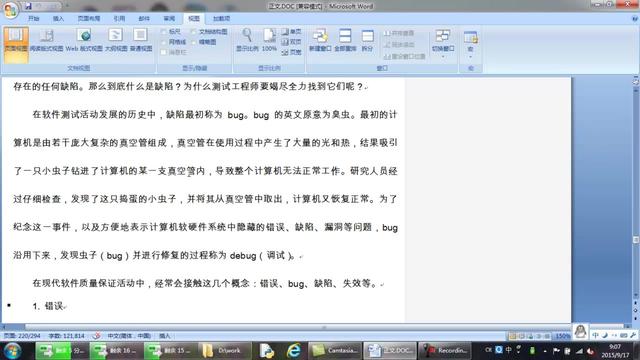Switch to Full Screen Reading view
Viewport: 640px width, 360px height.
[47, 41]
